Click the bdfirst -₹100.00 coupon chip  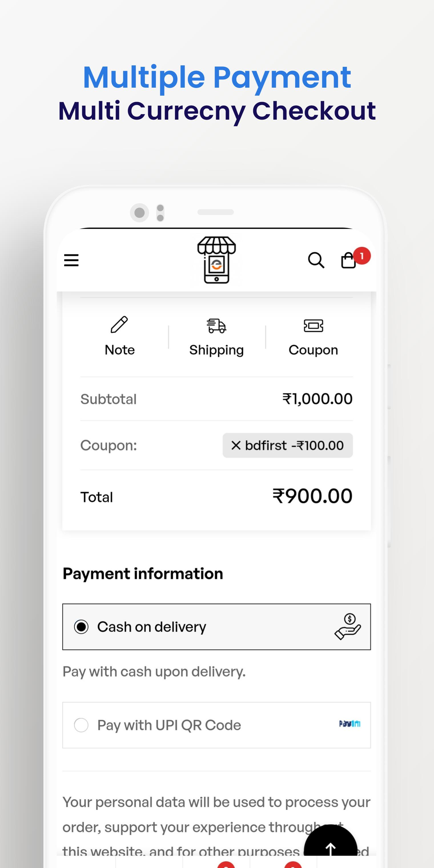288,445
